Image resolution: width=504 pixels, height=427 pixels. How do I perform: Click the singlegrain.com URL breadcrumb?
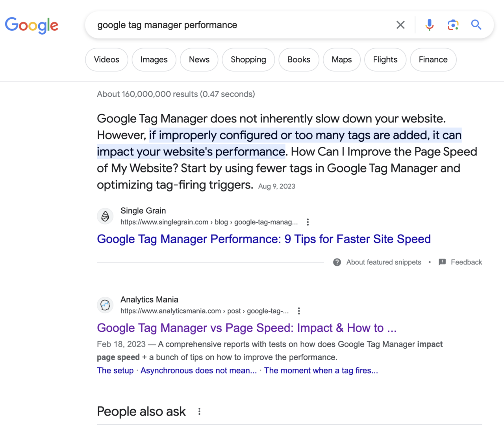point(209,222)
